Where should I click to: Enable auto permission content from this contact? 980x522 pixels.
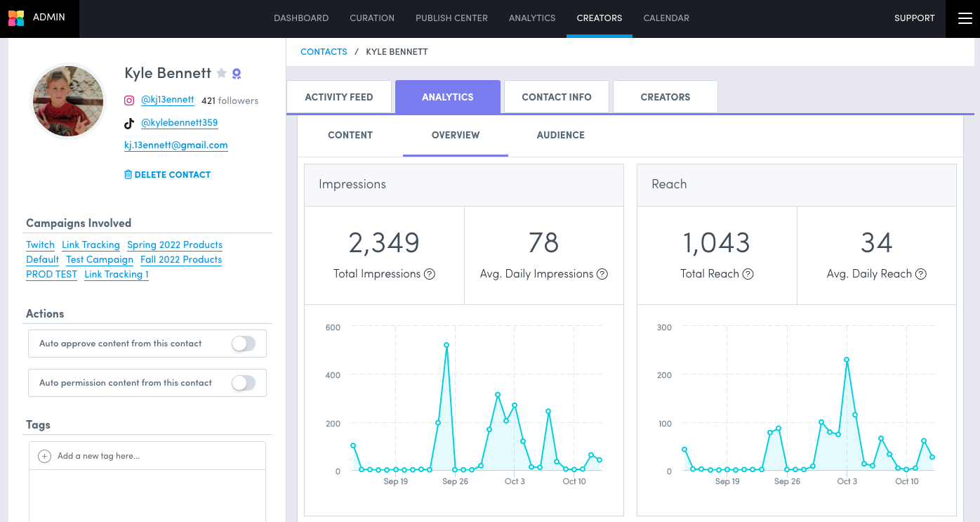coord(244,383)
